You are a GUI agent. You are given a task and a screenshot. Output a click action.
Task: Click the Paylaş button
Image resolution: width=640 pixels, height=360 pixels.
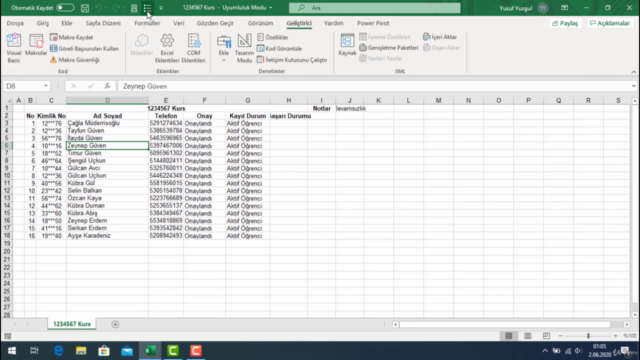[x=565, y=23]
